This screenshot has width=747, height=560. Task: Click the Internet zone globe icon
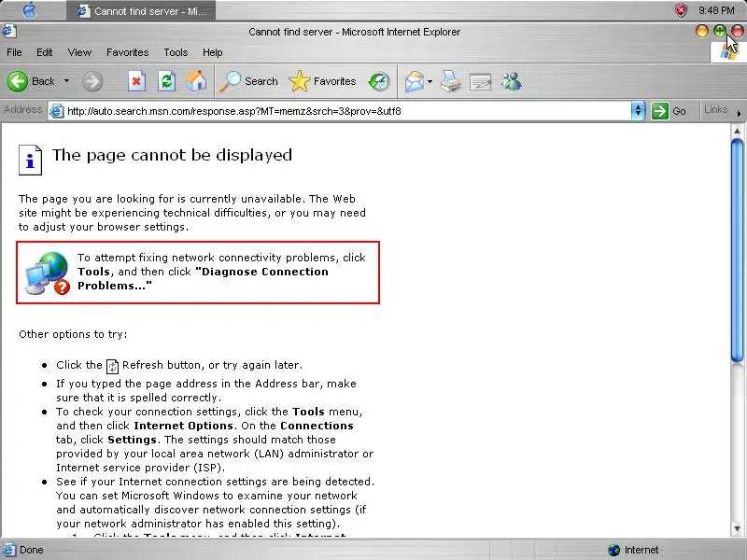tap(614, 550)
